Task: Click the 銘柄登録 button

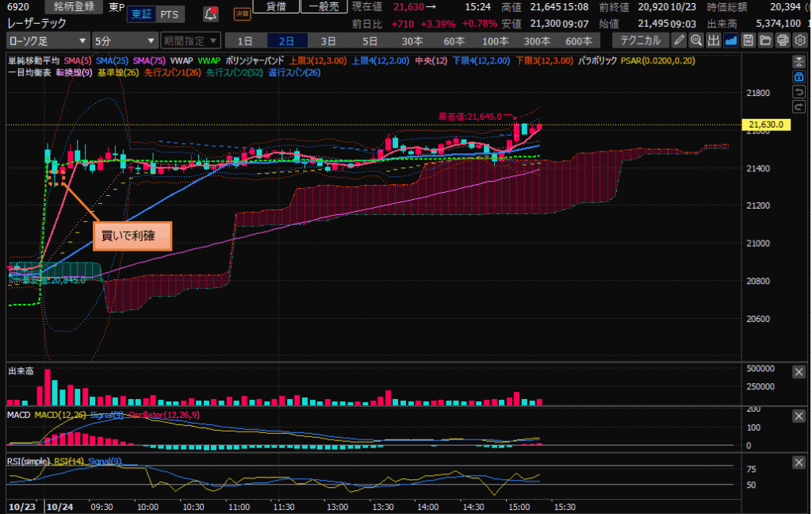Action: (x=74, y=7)
